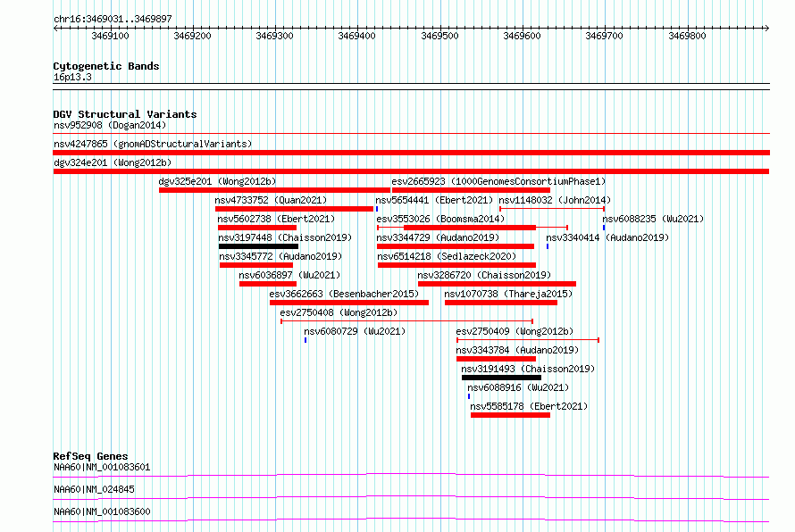Open nsv6088235 (Wu2021) variant label
795x532 pixels.
pyautogui.click(x=653, y=219)
